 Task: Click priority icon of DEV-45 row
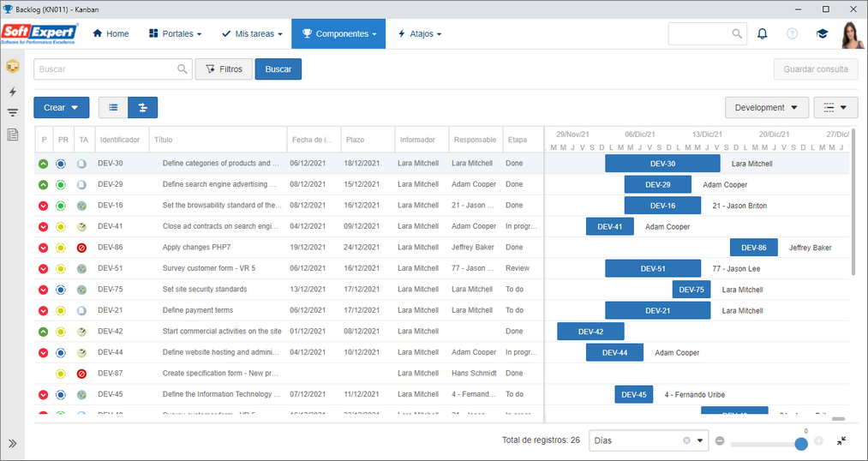tap(43, 395)
